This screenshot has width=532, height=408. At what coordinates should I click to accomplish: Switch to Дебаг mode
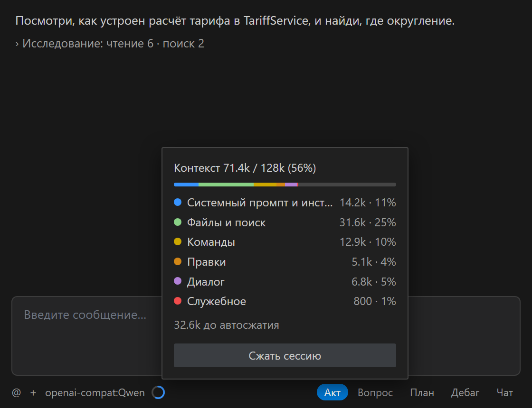[x=465, y=392]
